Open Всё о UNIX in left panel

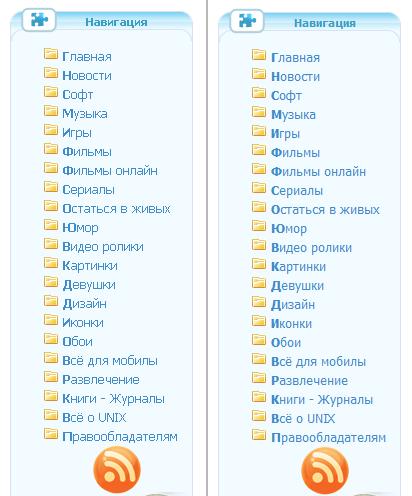click(94, 418)
